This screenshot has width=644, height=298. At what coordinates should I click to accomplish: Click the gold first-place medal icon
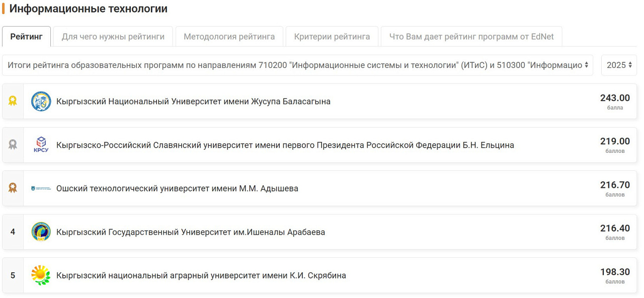(x=13, y=101)
